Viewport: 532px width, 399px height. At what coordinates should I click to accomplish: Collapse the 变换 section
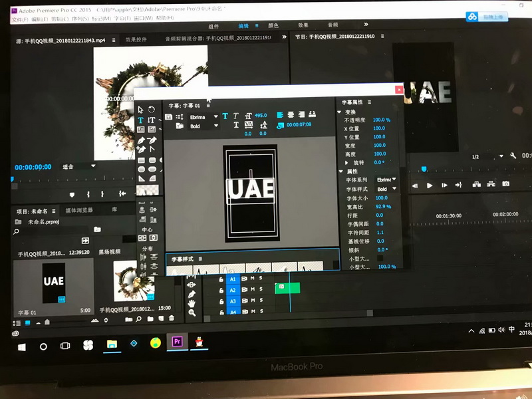click(x=339, y=112)
